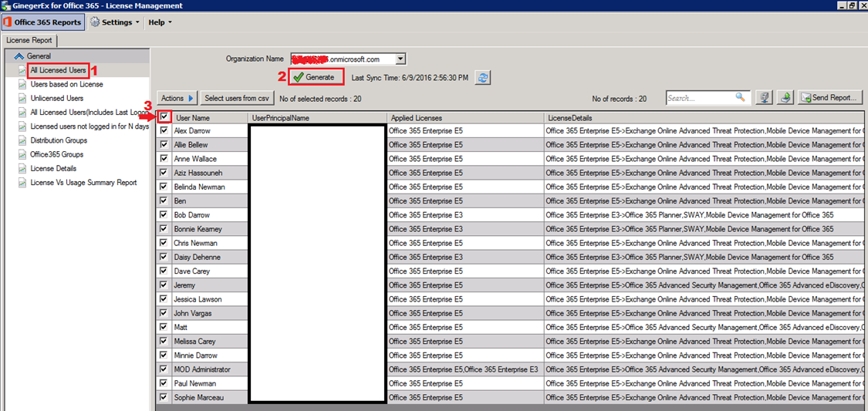The height and width of the screenshot is (411, 868).
Task: Switch to the License Report tab
Action: [29, 40]
